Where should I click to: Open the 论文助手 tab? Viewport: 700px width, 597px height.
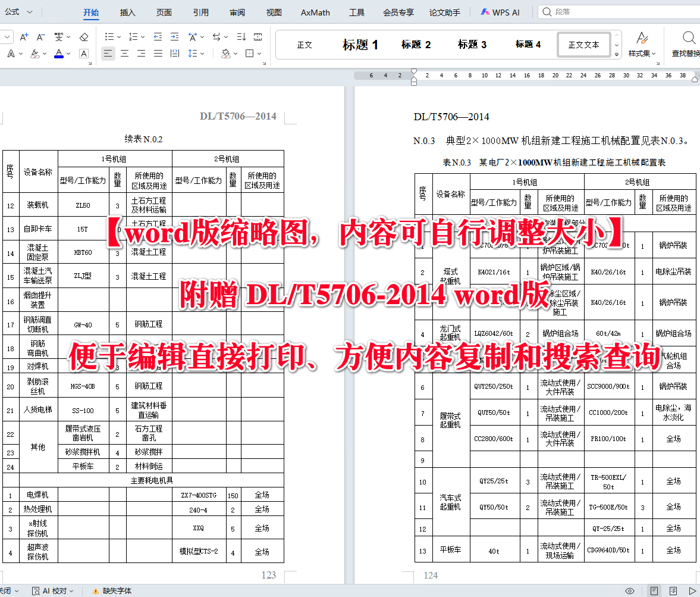pyautogui.click(x=445, y=12)
